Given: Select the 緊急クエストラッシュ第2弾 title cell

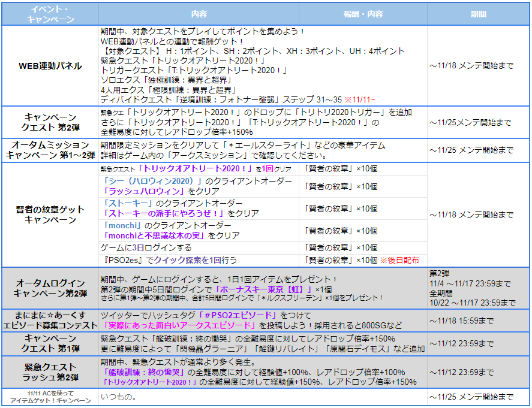Looking at the screenshot, I should (x=50, y=372).
